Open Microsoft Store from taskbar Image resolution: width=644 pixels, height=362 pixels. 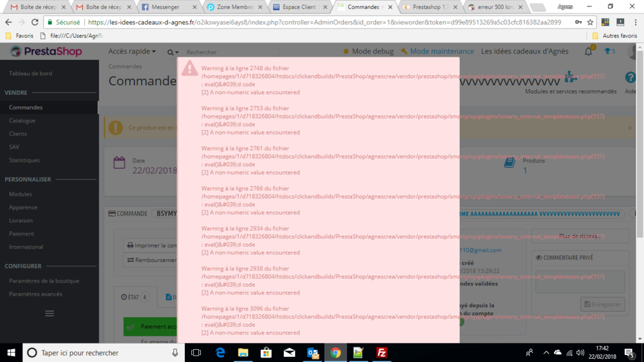[x=266, y=352]
